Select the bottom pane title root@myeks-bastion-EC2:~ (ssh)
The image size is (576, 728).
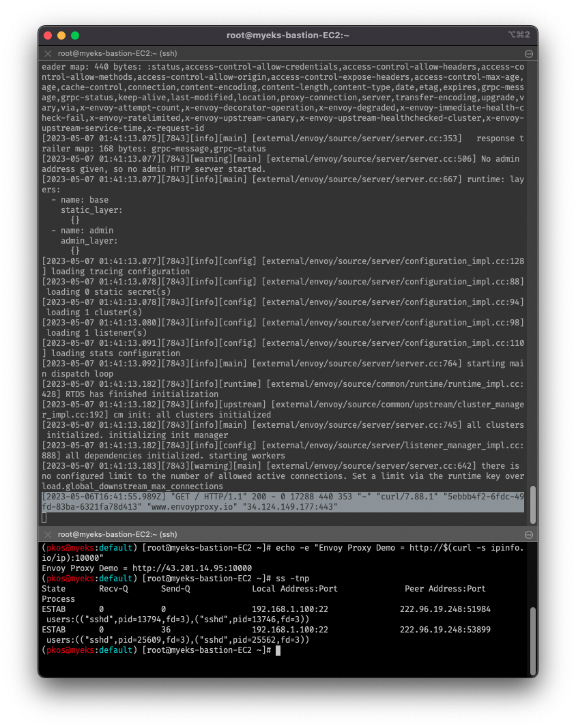click(x=117, y=534)
